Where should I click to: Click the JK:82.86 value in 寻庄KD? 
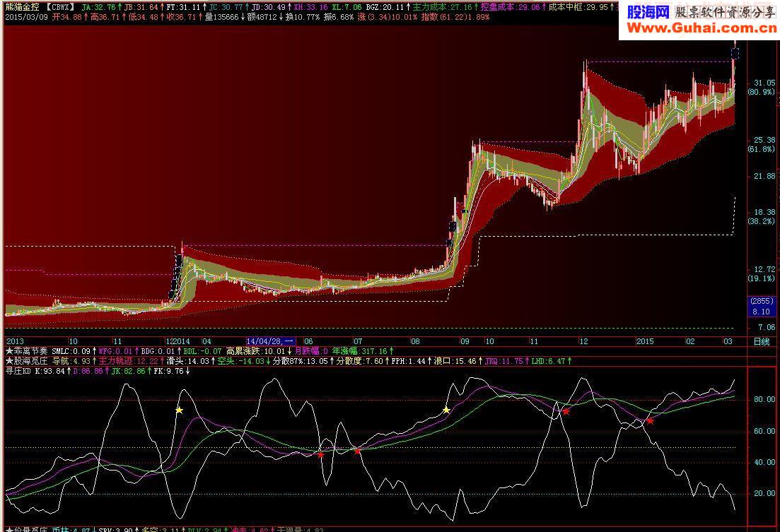(x=128, y=371)
